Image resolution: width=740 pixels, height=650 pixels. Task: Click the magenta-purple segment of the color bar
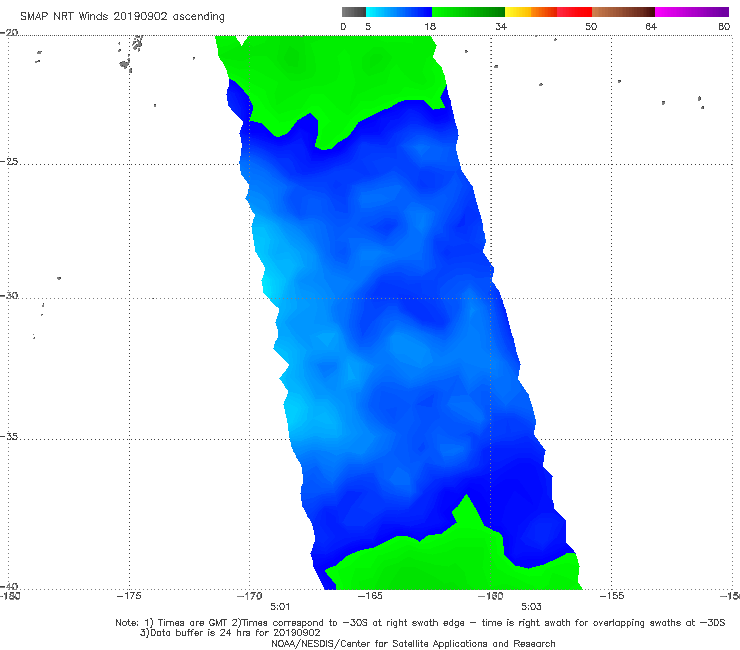point(692,12)
